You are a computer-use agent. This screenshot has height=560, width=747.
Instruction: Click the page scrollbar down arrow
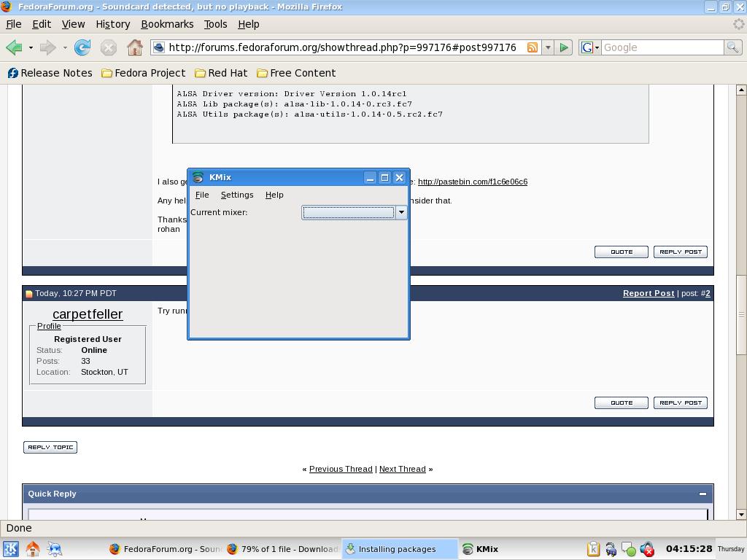[x=741, y=514]
